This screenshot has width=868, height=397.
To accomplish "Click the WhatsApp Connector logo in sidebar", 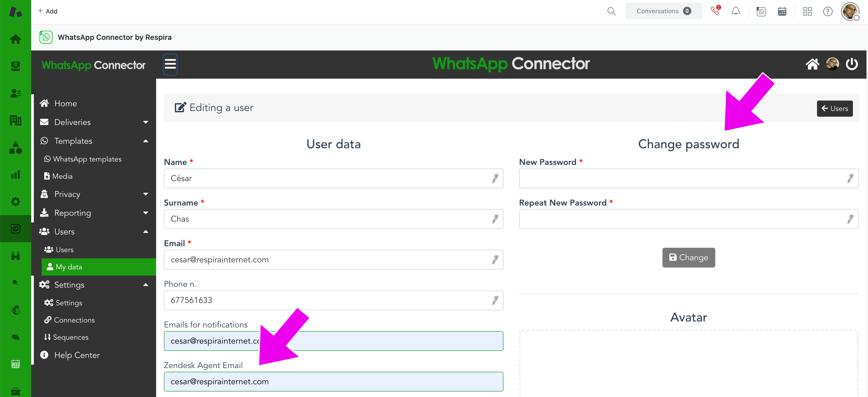I will tap(93, 65).
